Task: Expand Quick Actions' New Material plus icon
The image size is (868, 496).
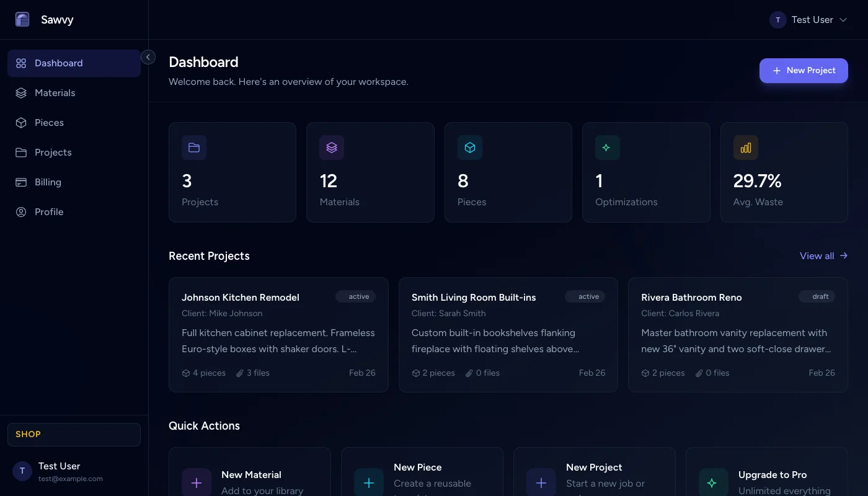Action: 197,482
